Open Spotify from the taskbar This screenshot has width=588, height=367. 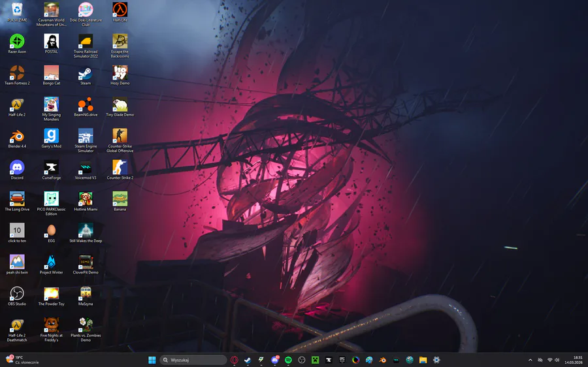click(x=288, y=360)
